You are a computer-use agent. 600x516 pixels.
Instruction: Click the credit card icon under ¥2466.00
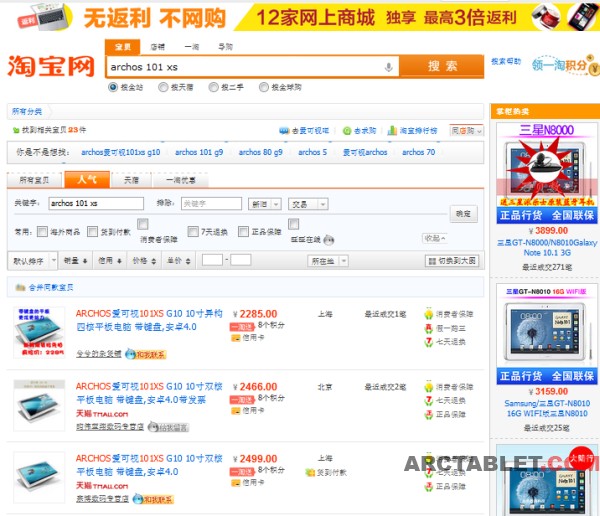(x=235, y=411)
